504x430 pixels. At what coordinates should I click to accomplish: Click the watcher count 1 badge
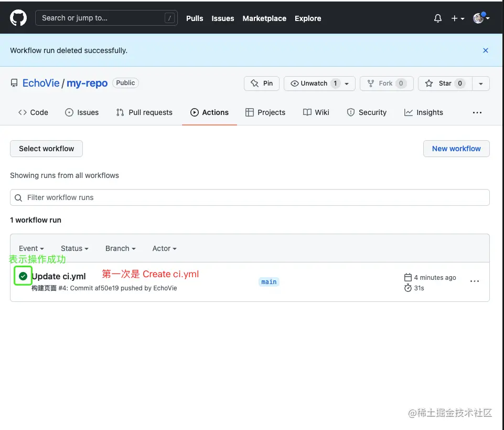tap(335, 83)
